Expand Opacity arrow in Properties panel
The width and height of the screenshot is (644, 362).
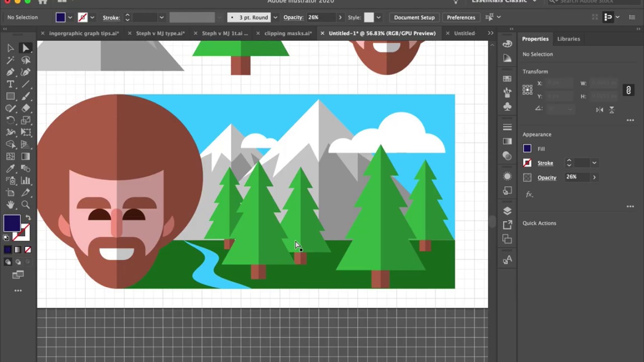(594, 177)
